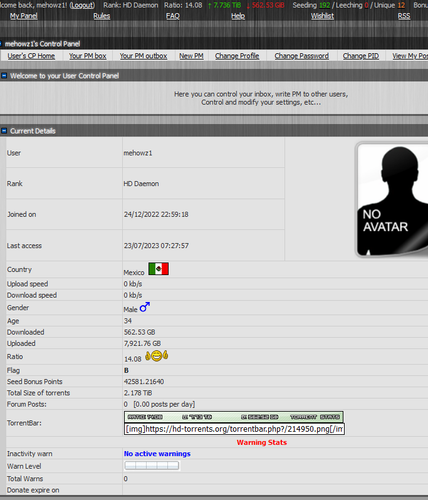Click the last access 23/07/2023 07:27:57

point(156,246)
